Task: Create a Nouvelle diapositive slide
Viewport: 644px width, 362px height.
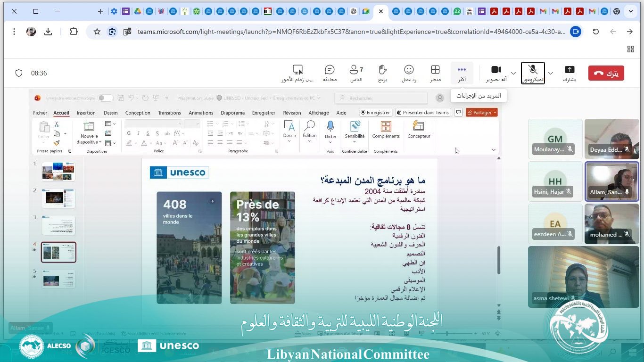Action: (88, 133)
